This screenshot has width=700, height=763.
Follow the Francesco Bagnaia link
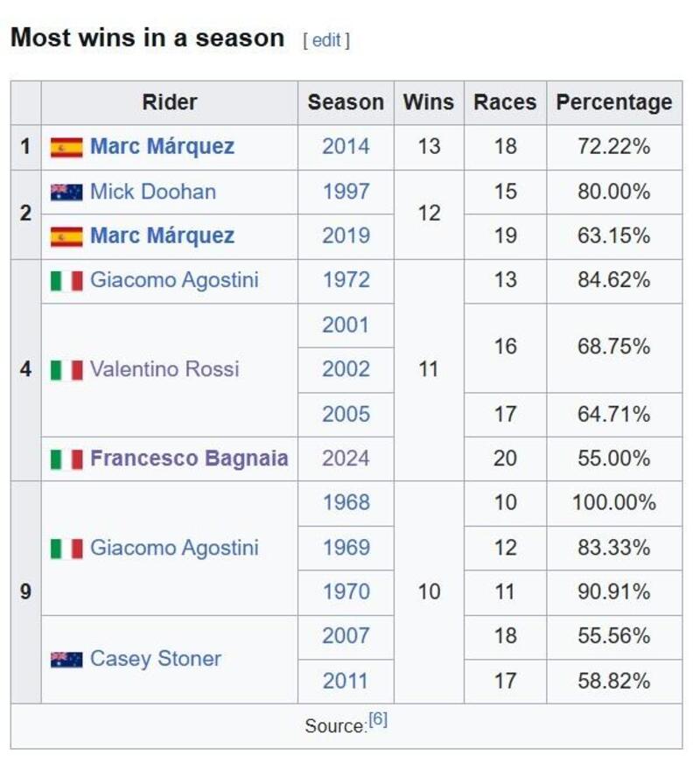click(189, 458)
